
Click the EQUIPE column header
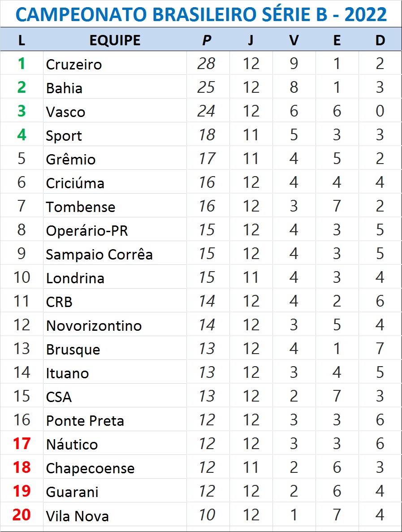coord(115,40)
